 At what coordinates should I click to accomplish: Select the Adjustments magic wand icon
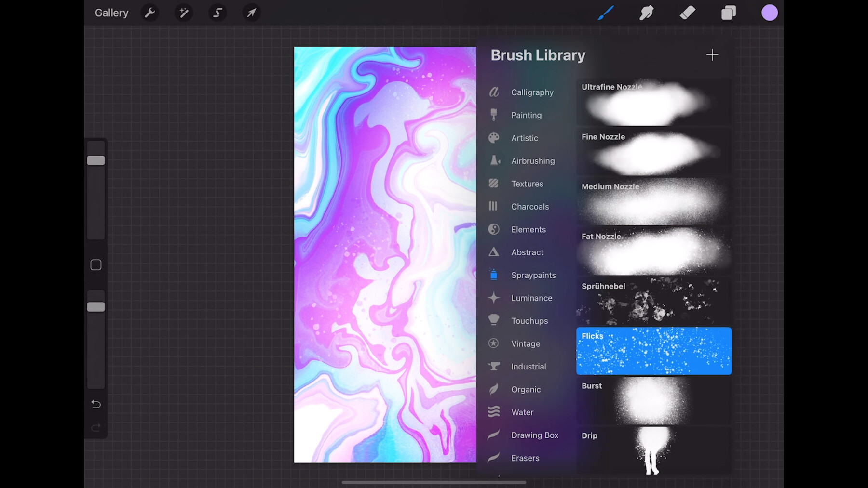[184, 13]
